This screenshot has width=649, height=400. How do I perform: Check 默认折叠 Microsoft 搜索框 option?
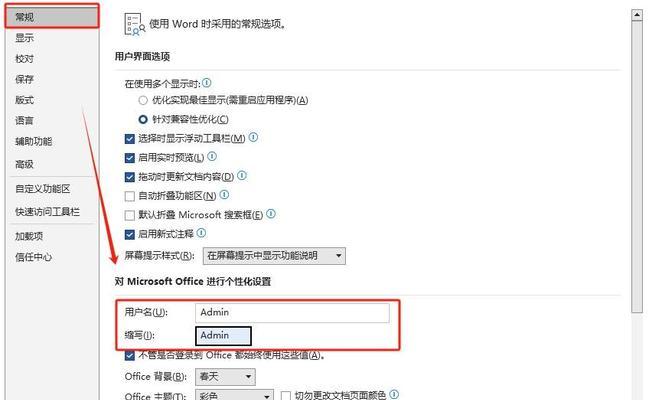click(x=130, y=215)
